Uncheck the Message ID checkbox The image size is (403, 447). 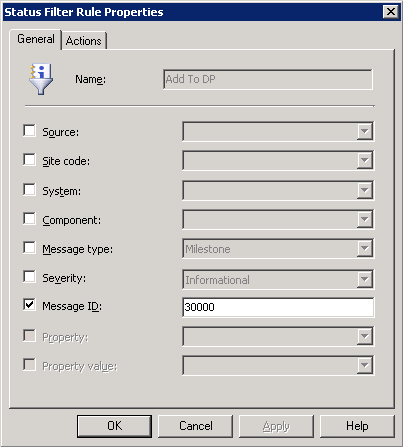(29, 305)
